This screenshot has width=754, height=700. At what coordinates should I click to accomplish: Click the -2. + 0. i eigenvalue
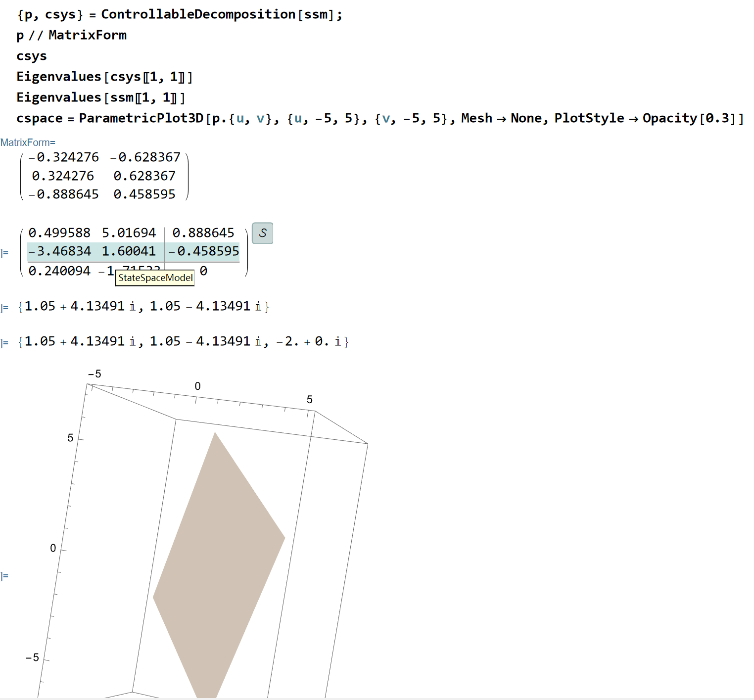click(308, 342)
